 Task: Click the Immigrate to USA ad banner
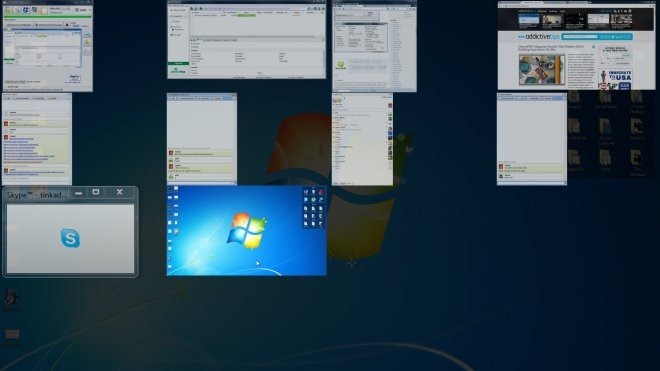click(615, 79)
